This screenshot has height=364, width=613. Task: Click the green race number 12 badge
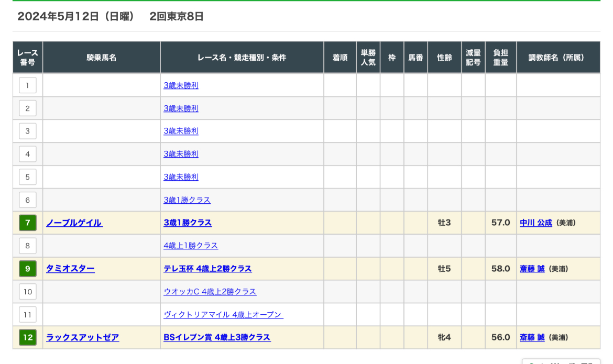tap(28, 337)
